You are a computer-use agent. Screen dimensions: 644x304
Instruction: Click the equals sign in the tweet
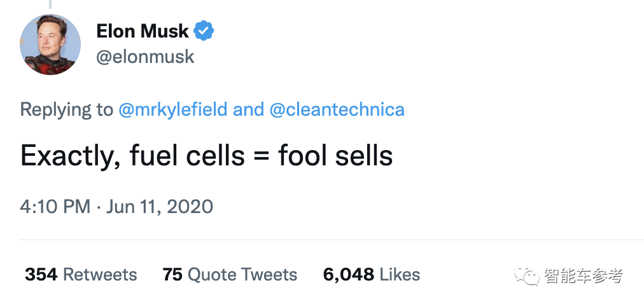(x=261, y=157)
